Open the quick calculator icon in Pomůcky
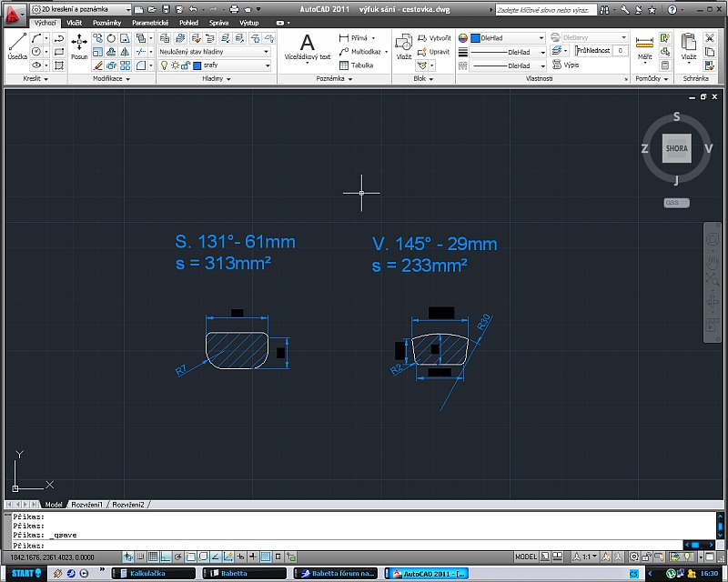The height and width of the screenshot is (582, 728). click(665, 65)
